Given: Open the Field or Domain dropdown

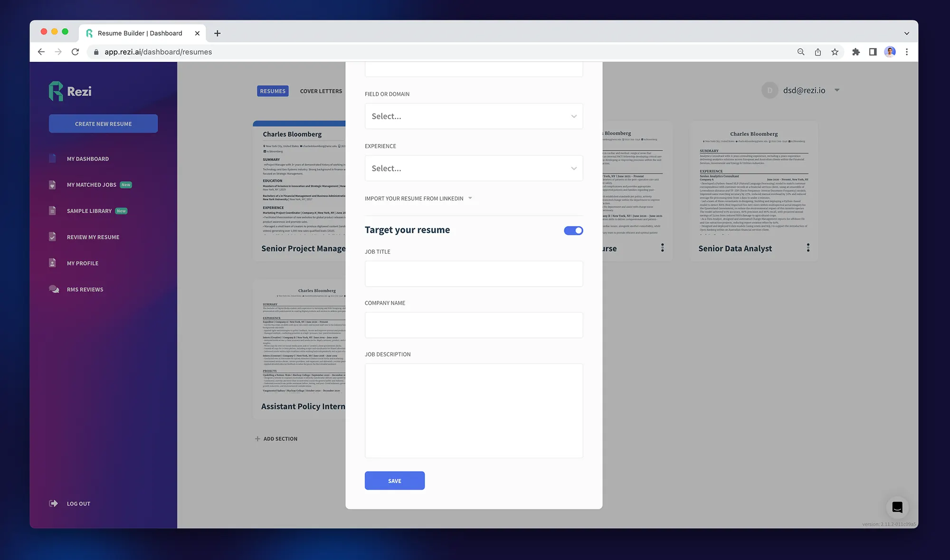Looking at the screenshot, I should [474, 116].
